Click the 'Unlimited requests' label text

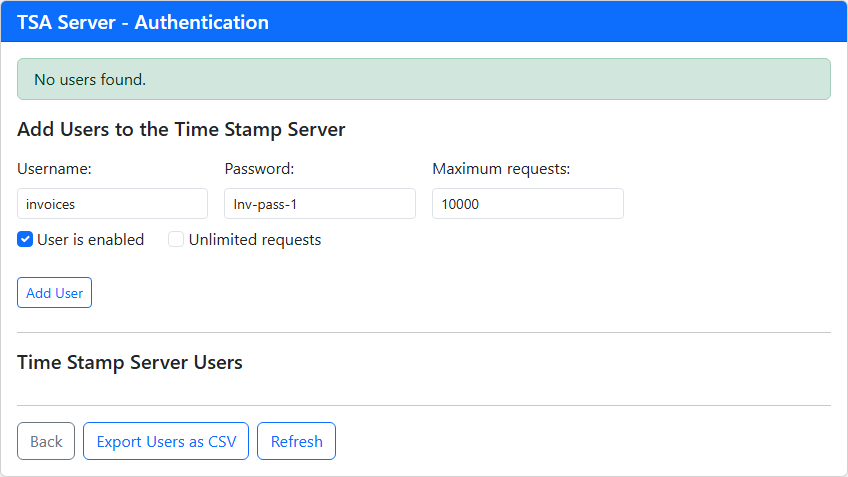pyautogui.click(x=255, y=240)
